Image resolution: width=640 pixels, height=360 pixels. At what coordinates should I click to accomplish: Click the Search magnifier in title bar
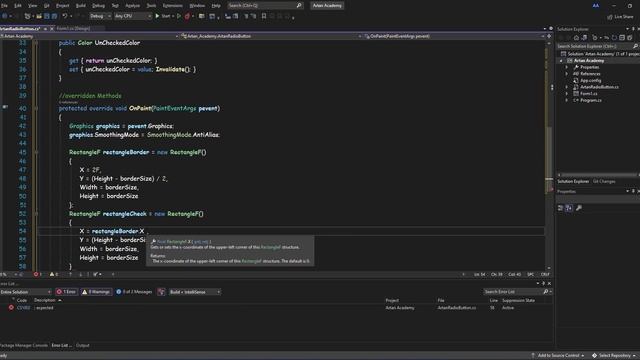pos(299,5)
